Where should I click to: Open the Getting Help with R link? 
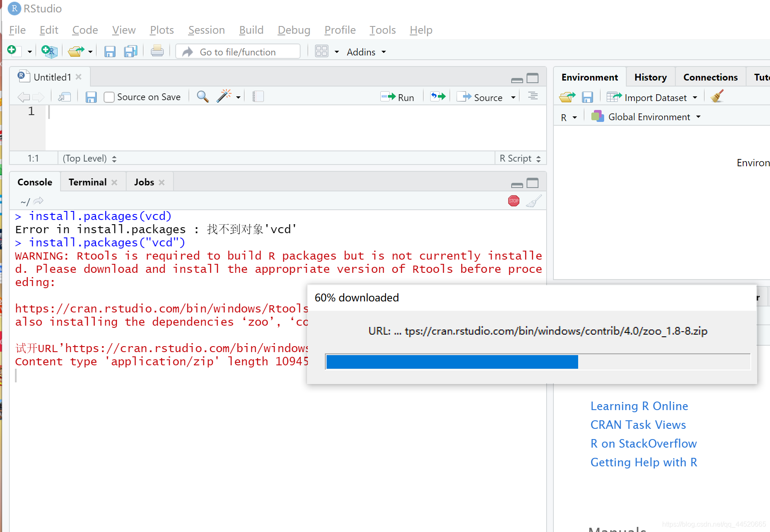[644, 462]
